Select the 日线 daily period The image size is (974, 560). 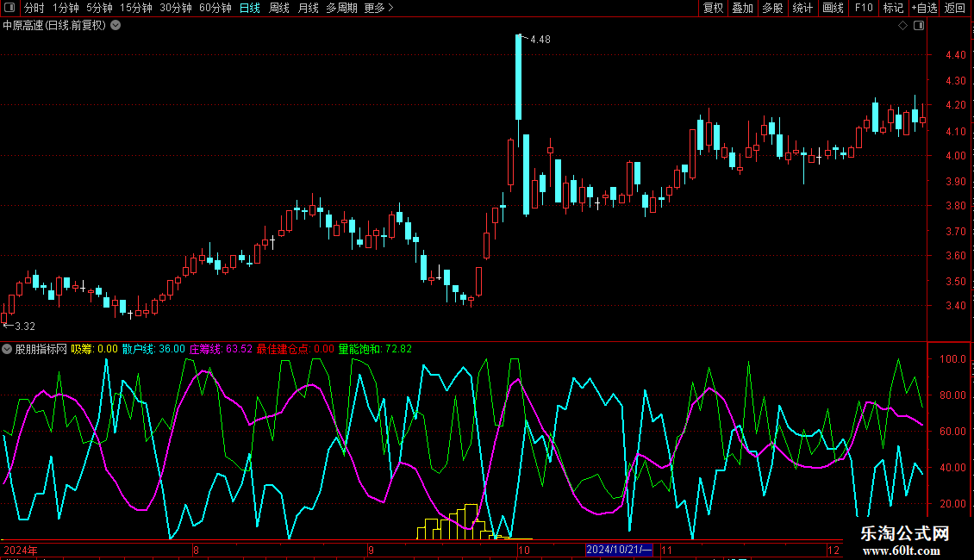point(250,8)
